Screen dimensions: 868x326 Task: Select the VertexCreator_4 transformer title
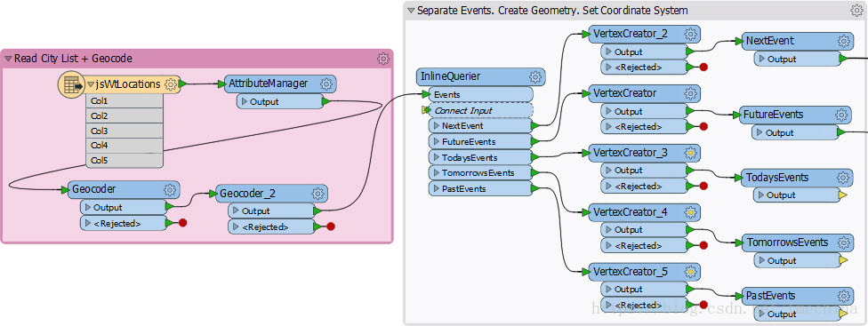coord(630,212)
